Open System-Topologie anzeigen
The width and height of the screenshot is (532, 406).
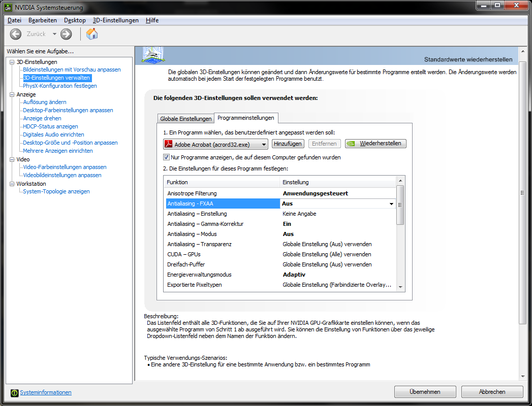pos(56,191)
